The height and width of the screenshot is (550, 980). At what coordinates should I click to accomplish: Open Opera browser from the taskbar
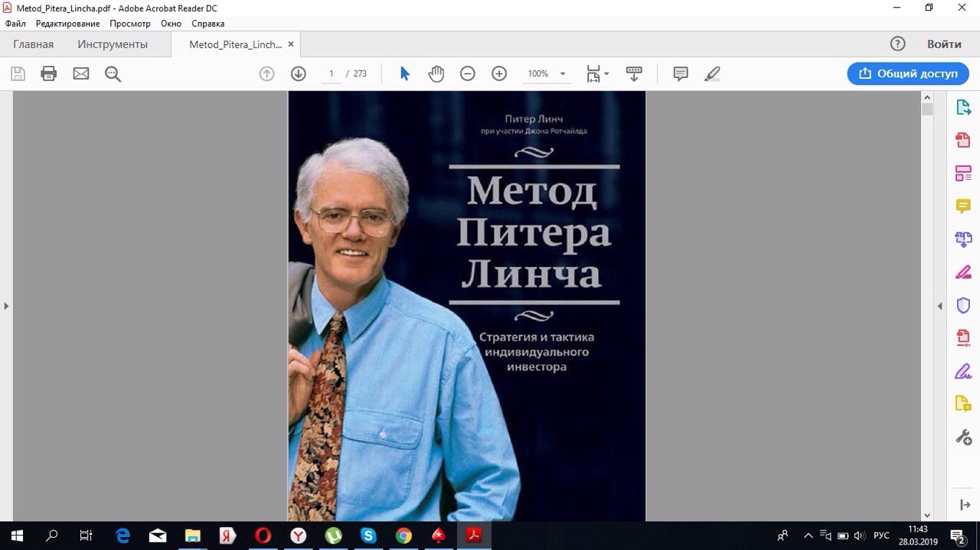point(263,535)
